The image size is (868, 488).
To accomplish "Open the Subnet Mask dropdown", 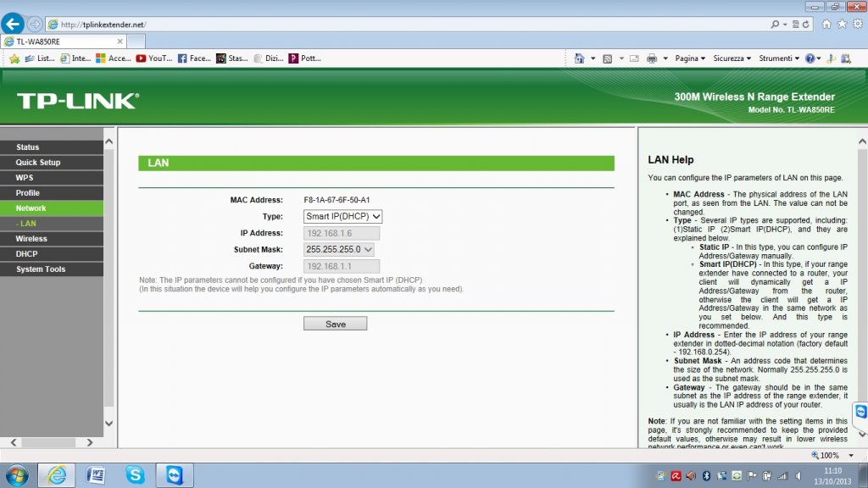I will [x=338, y=250].
